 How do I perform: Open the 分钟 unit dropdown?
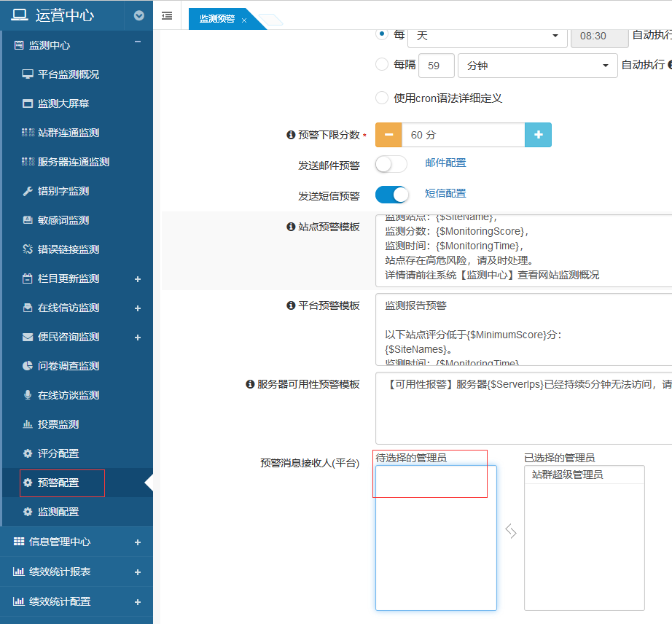(537, 66)
